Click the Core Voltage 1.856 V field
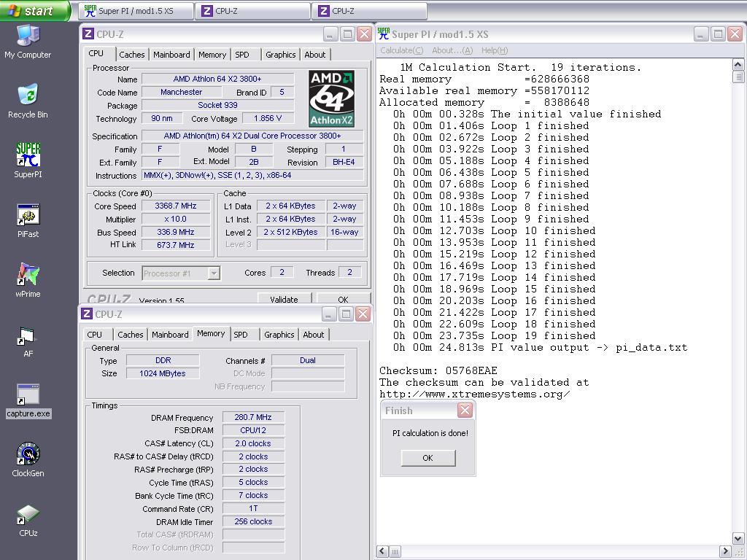 (x=268, y=118)
